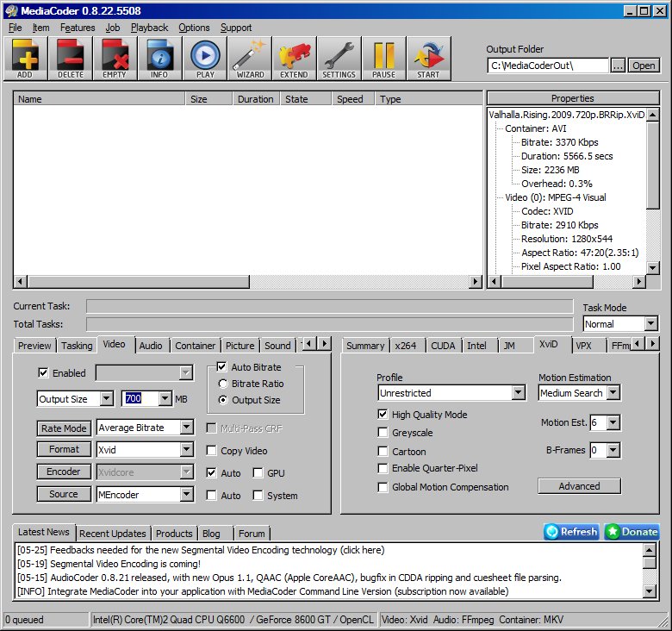
Task: Enable the Copy Video checkbox
Action: (211, 451)
